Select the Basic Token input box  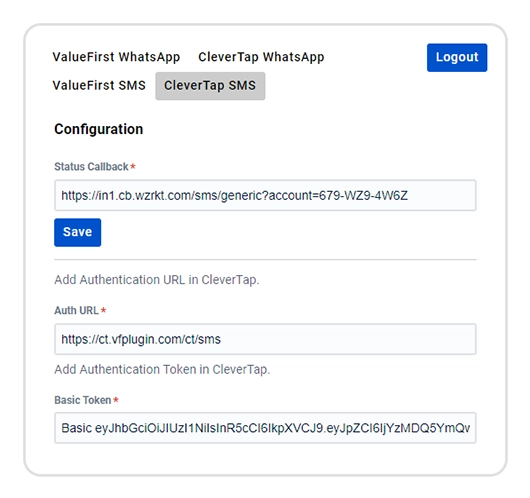pos(265,428)
